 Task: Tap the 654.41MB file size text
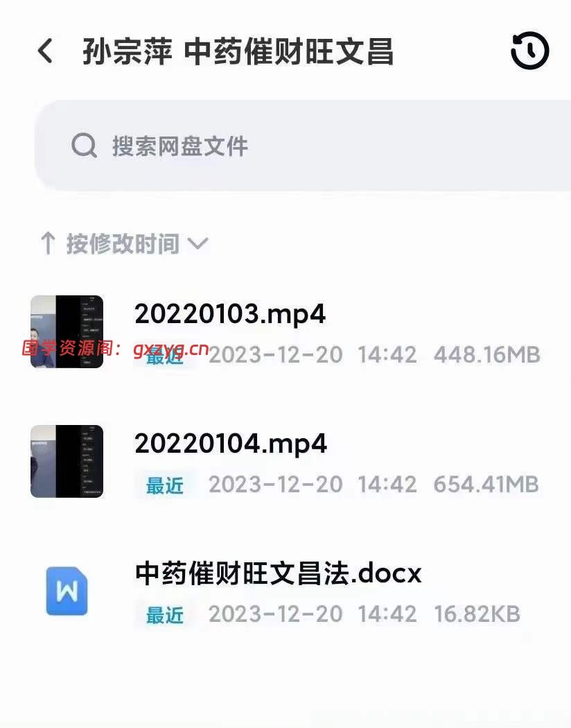point(486,485)
